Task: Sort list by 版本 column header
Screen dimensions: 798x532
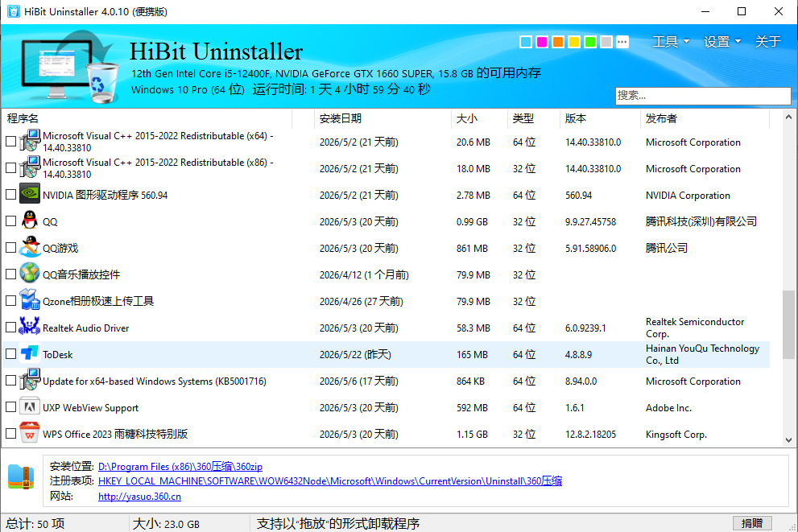Action: pyautogui.click(x=600, y=118)
